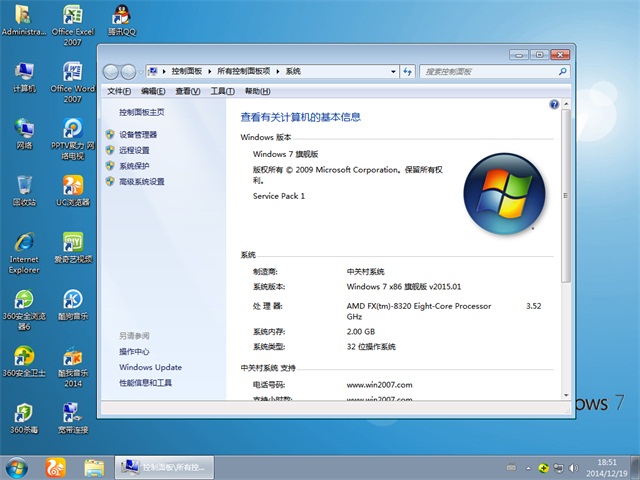
Task: Open the 360杀毒 desktop shortcut
Action: pyautogui.click(x=24, y=418)
